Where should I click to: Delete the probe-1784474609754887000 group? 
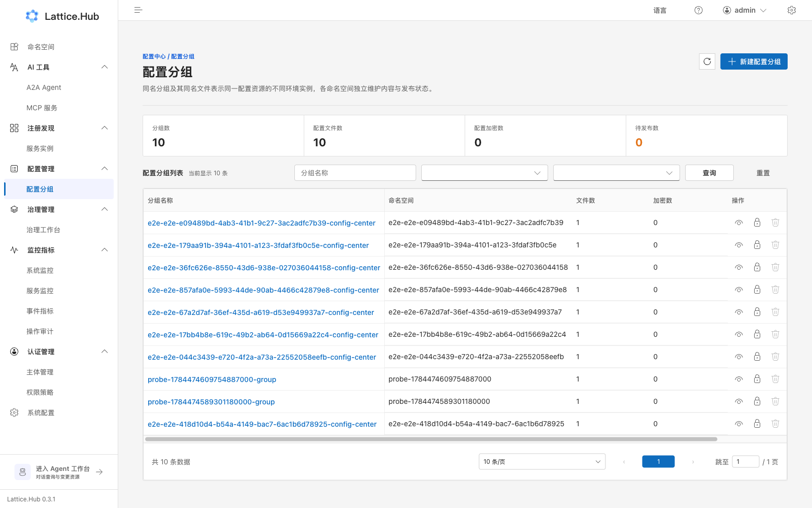775,379
